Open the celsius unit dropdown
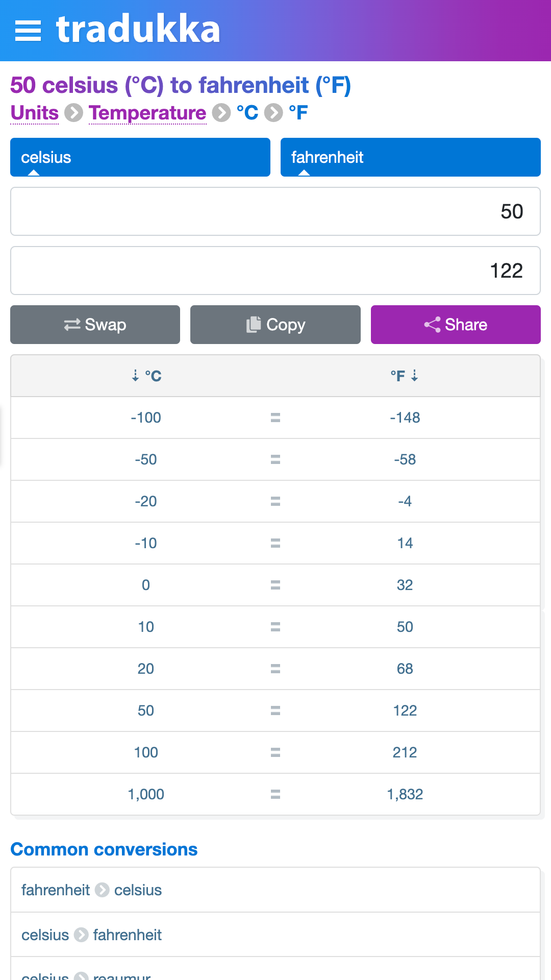This screenshot has width=551, height=980. pos(140,157)
